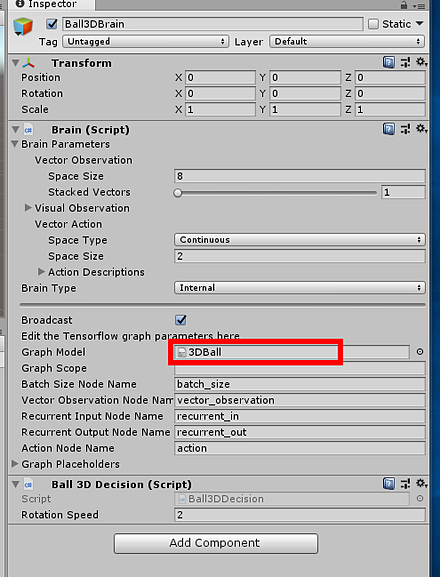Click Brain script preset sliders icon
The width and height of the screenshot is (440, 577).
(x=405, y=129)
